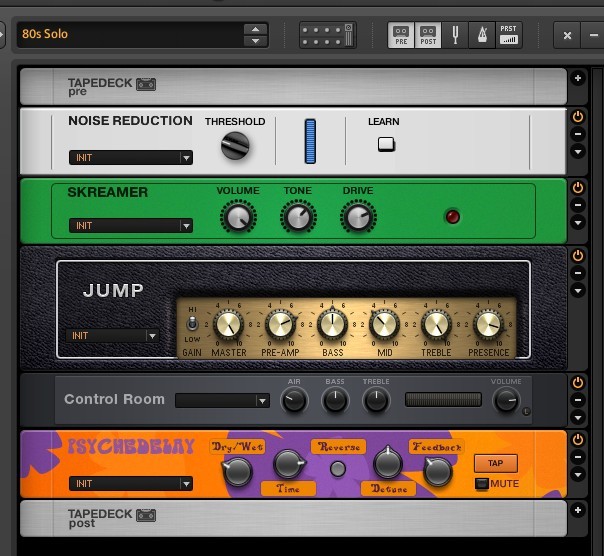The width and height of the screenshot is (604, 556).
Task: Toggle the PRE tapedeck button
Action: click(x=401, y=35)
